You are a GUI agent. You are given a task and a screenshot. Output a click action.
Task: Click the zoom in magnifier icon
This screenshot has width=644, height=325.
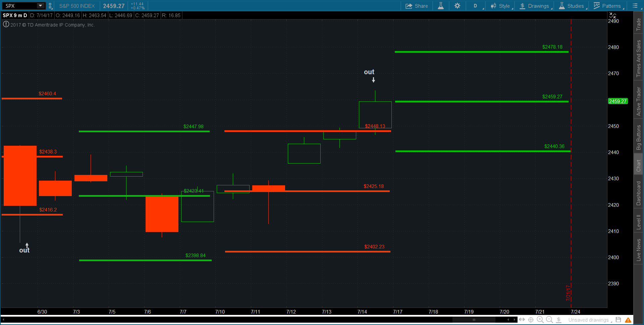click(540, 320)
